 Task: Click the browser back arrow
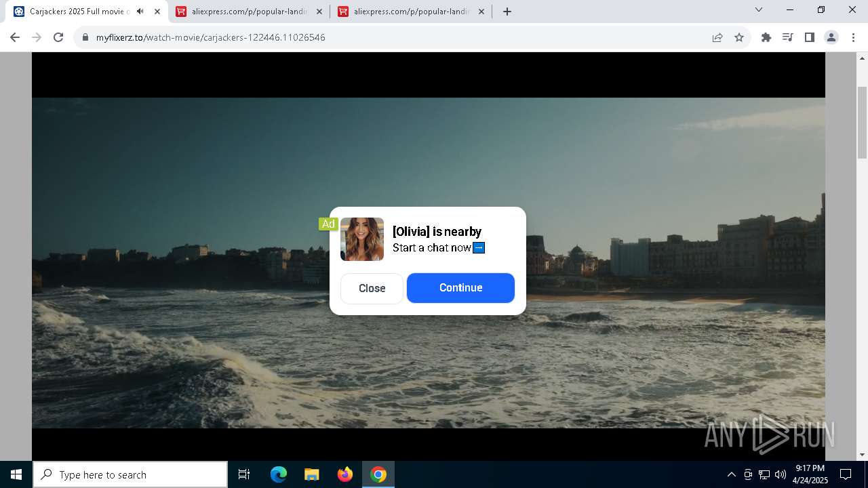pos(15,37)
